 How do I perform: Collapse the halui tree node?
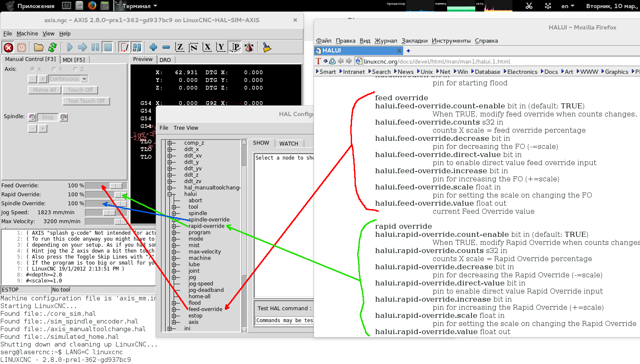[x=170, y=194]
